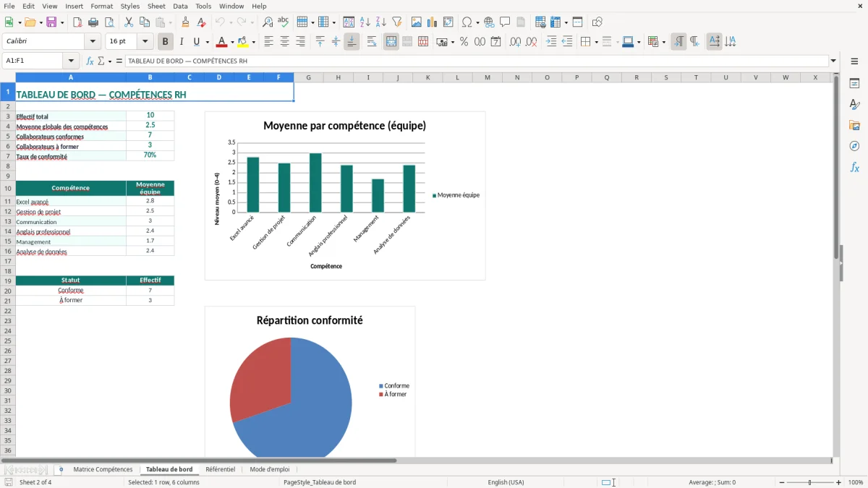Screen dimensions: 868x488
Task: Toggle Italic formatting
Action: [181, 42]
